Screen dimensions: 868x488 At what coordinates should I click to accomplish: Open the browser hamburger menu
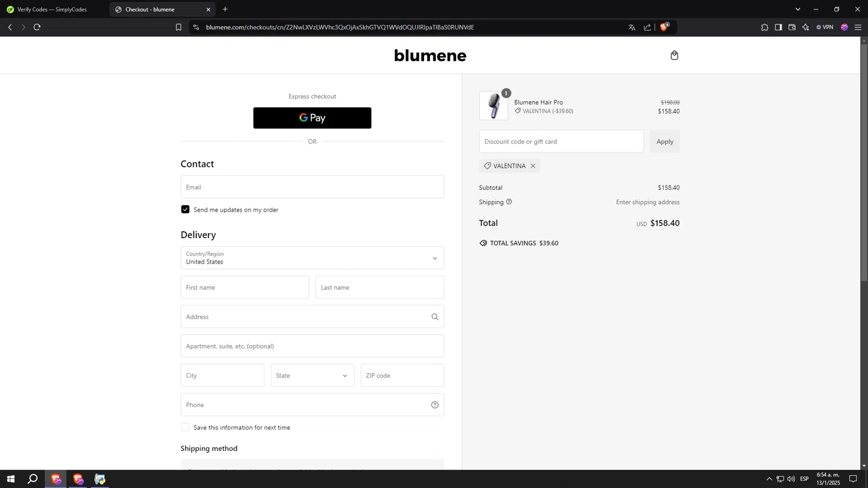tap(858, 27)
